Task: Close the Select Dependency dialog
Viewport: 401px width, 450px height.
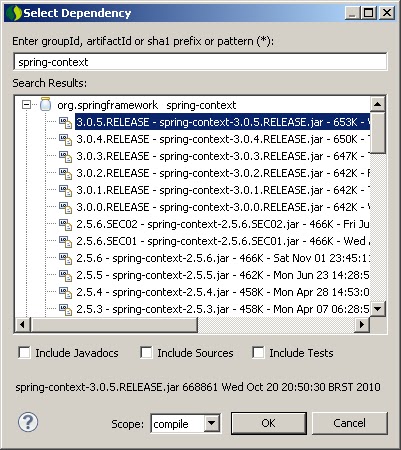Action: point(387,13)
